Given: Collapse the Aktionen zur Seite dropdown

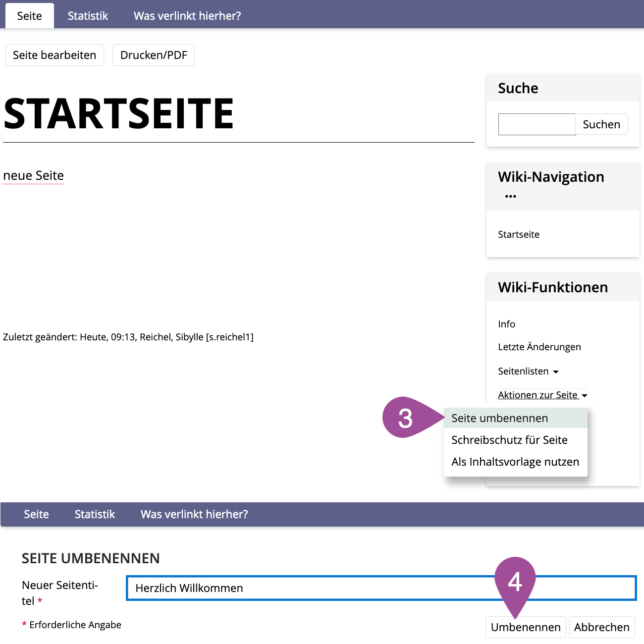Looking at the screenshot, I should pyautogui.click(x=542, y=395).
